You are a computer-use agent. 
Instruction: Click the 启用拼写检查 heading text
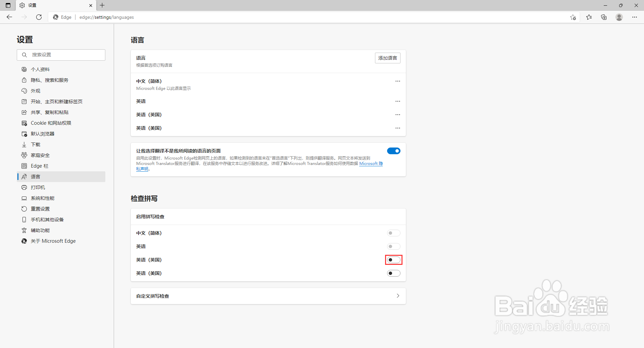(150, 217)
